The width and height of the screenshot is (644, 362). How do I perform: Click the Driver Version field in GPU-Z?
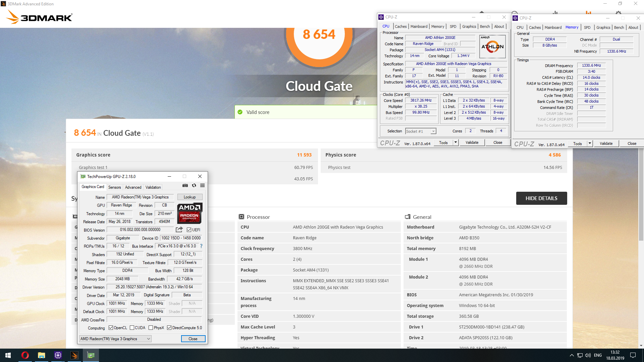click(x=154, y=287)
